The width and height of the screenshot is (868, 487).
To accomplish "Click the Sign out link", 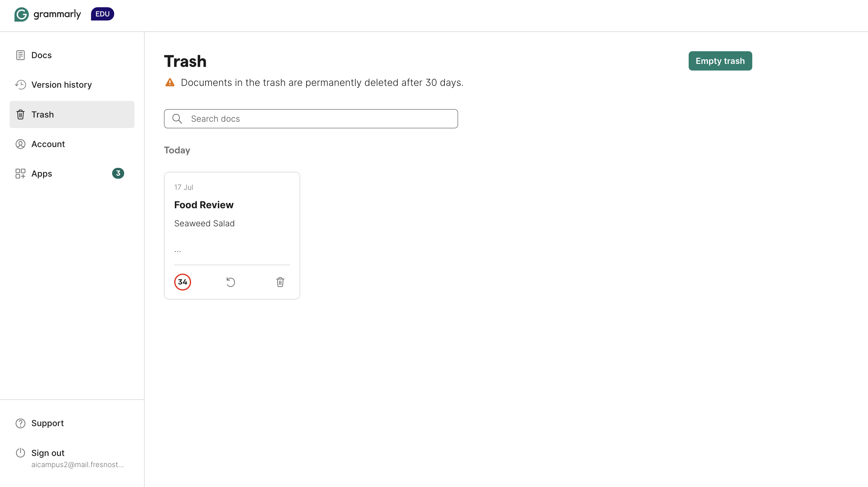I will [x=48, y=453].
